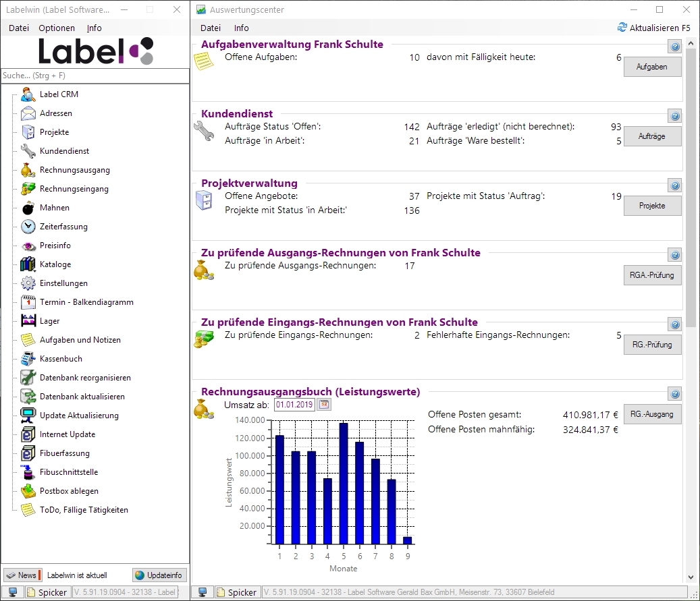Click scrollbar down arrow in Auswertungscenter
This screenshot has height=601, width=700.
pyautogui.click(x=691, y=577)
